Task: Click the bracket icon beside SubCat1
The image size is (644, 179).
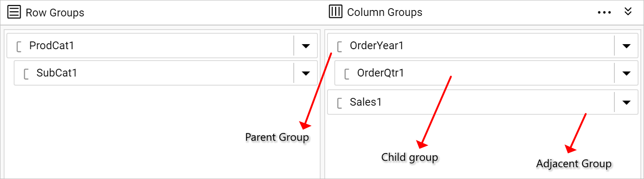Action: pos(26,73)
